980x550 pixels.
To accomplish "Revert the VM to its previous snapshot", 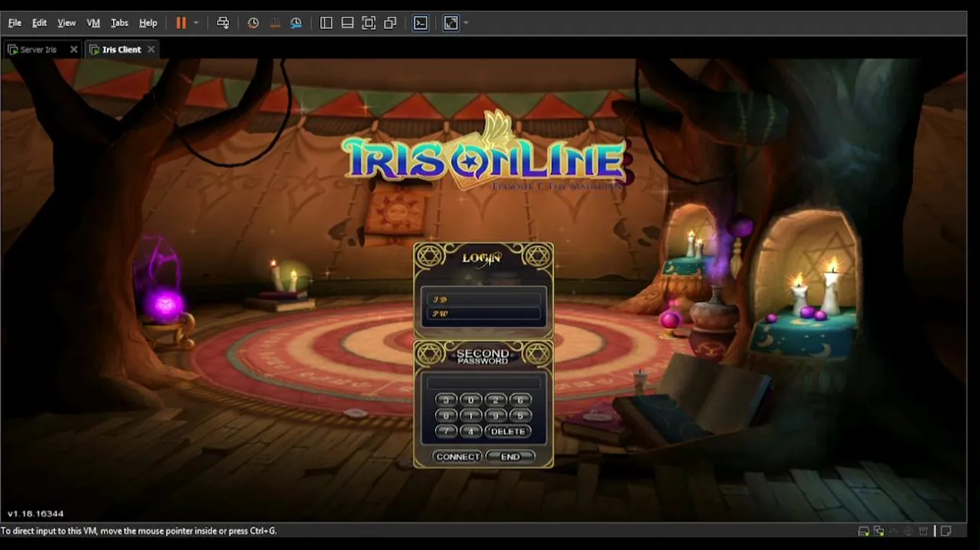I will tap(275, 23).
